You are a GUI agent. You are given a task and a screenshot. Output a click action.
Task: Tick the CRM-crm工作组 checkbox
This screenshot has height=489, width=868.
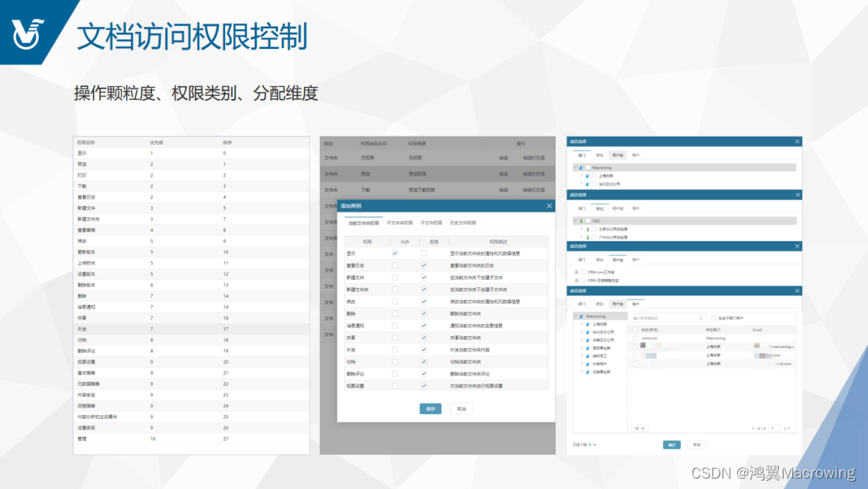pos(583,273)
